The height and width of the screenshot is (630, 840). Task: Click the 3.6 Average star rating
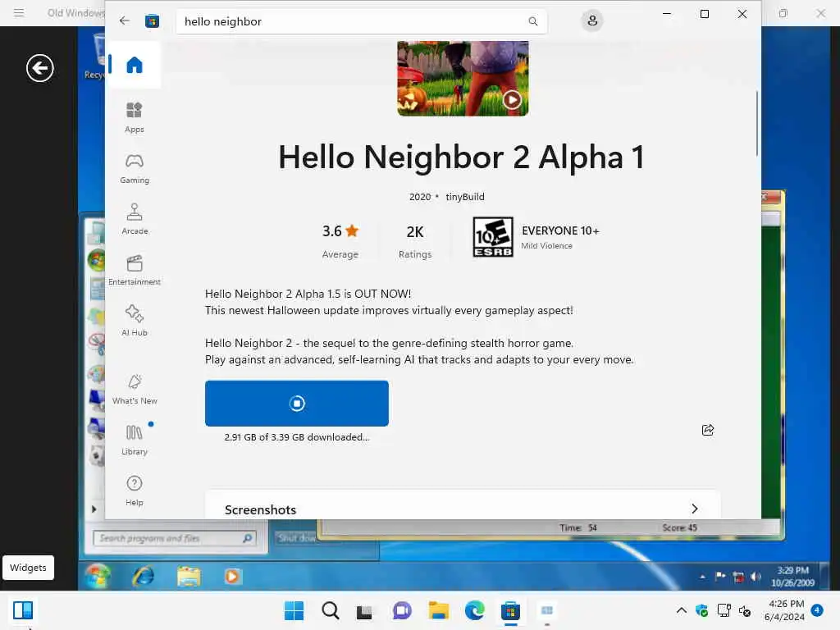[340, 240]
